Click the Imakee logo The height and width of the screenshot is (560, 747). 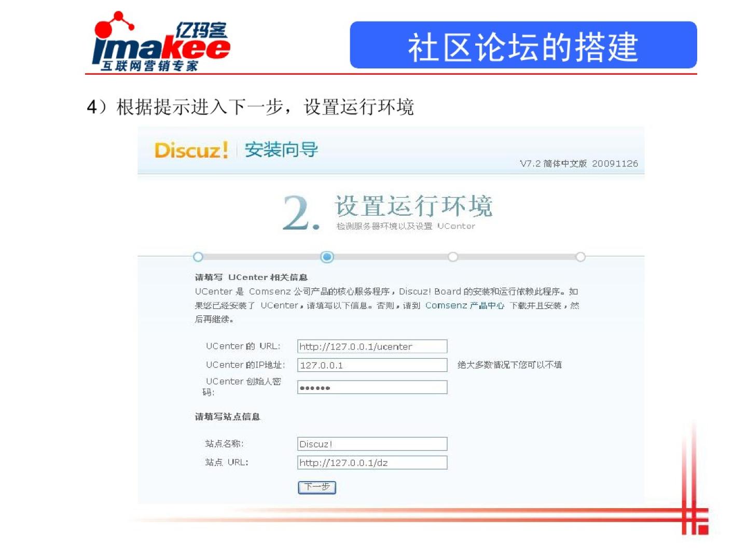(161, 41)
